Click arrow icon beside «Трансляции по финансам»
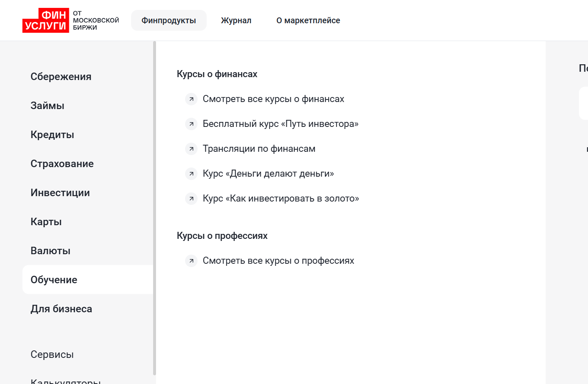 (191, 149)
